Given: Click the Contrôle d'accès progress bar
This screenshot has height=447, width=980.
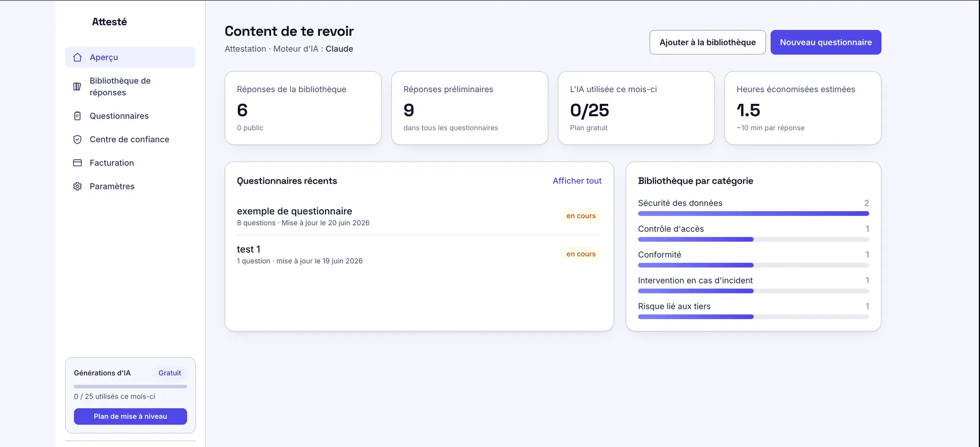Looking at the screenshot, I should point(753,239).
